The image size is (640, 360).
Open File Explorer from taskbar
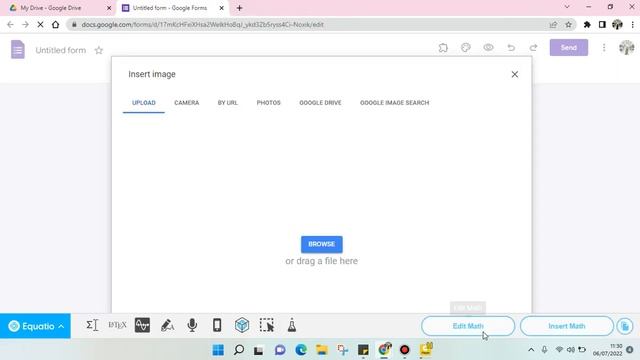pyautogui.click(x=322, y=350)
